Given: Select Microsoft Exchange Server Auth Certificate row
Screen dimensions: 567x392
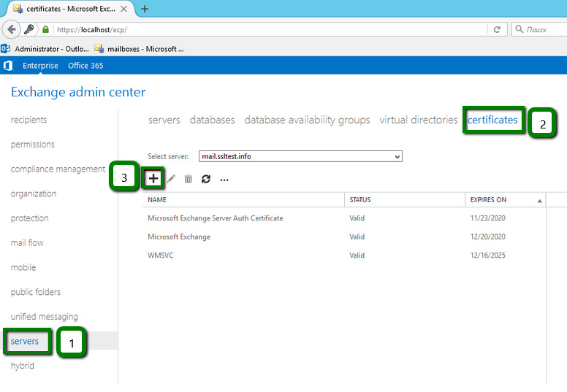Looking at the screenshot, I should tap(344, 218).
